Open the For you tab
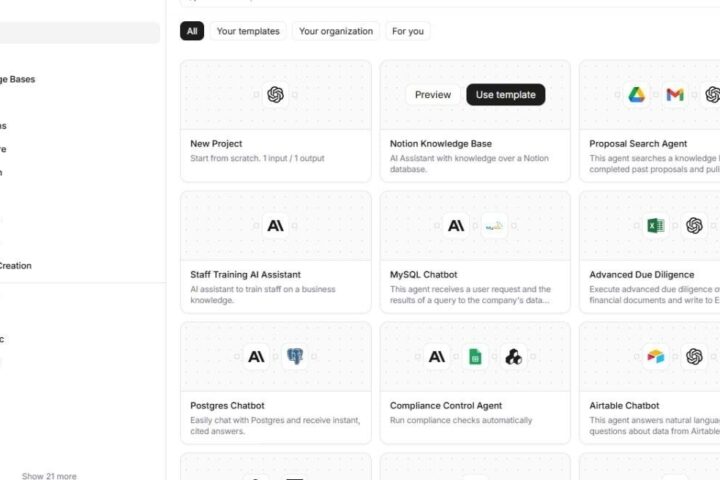The height and width of the screenshot is (480, 720). click(408, 31)
